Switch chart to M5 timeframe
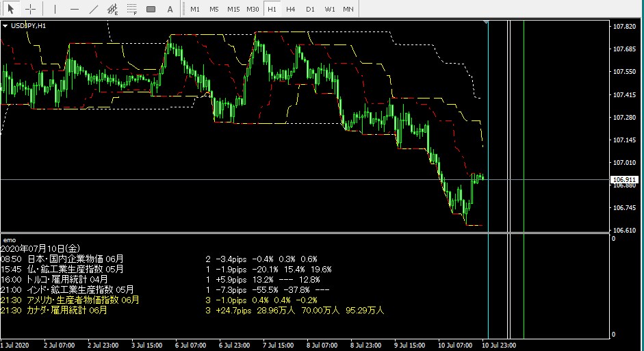The image size is (644, 351). click(x=214, y=9)
